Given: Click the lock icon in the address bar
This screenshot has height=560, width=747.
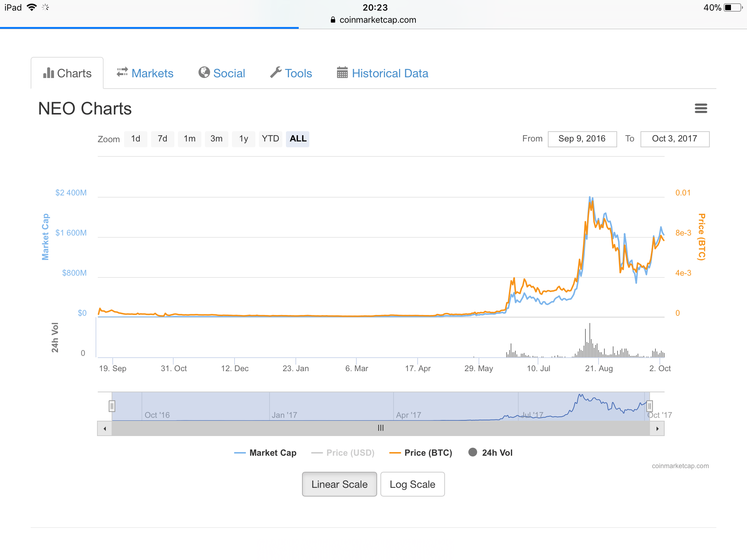Looking at the screenshot, I should point(333,20).
